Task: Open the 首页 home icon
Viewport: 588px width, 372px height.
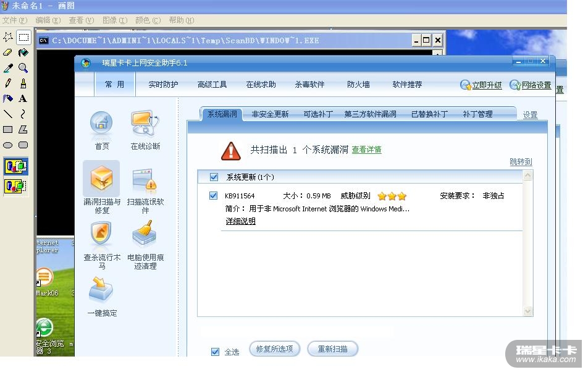Action: pos(102,130)
